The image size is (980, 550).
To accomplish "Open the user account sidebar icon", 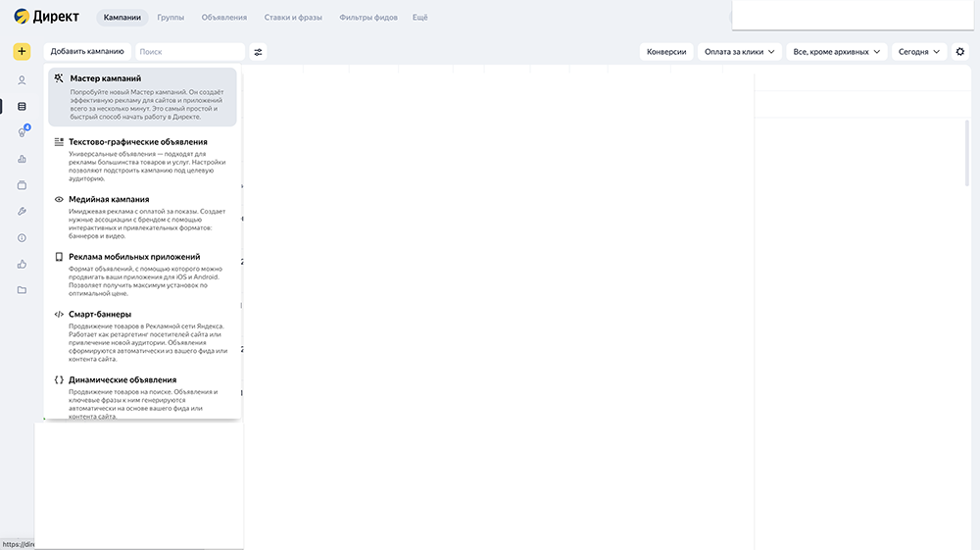I will pos(22,80).
